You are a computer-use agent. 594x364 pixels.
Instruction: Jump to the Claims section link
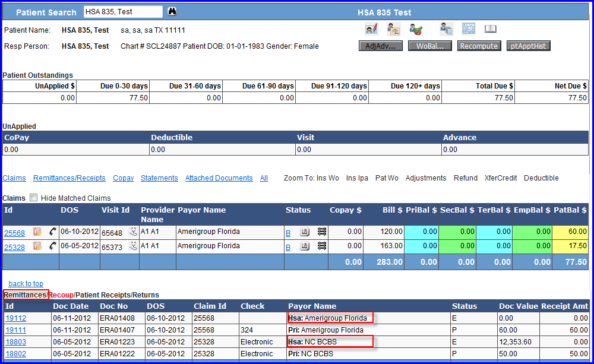pyautogui.click(x=14, y=178)
